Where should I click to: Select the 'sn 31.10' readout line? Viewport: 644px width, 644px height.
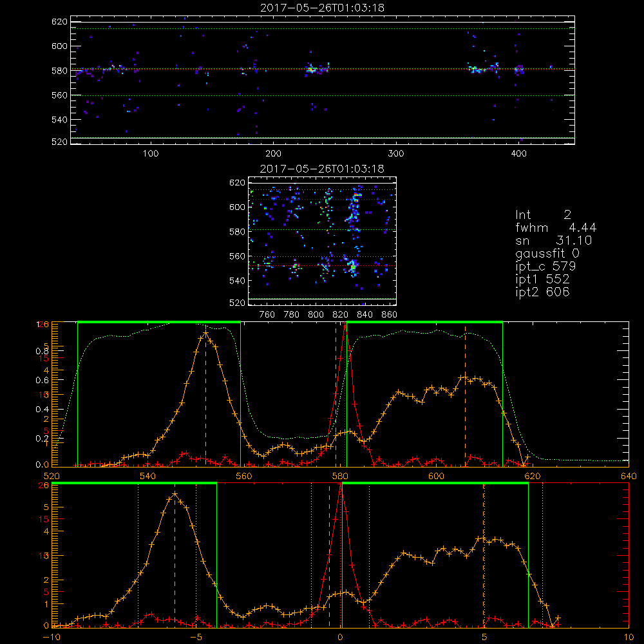[553, 240]
